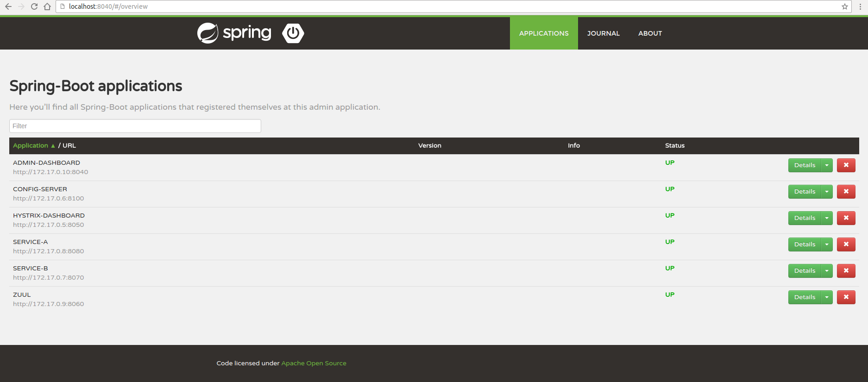Open the Chrome three-dot menu
Image resolution: width=868 pixels, height=382 pixels.
pos(860,6)
